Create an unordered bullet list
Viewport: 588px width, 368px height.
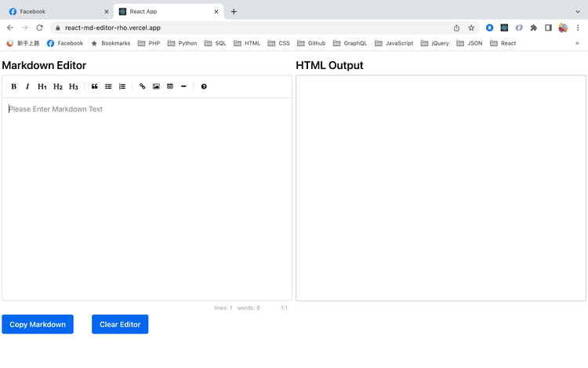coord(108,86)
